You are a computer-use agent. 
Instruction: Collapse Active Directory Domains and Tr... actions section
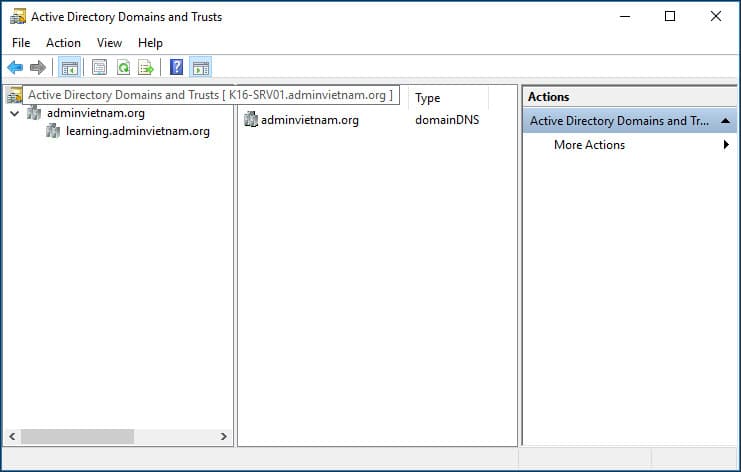pos(725,121)
